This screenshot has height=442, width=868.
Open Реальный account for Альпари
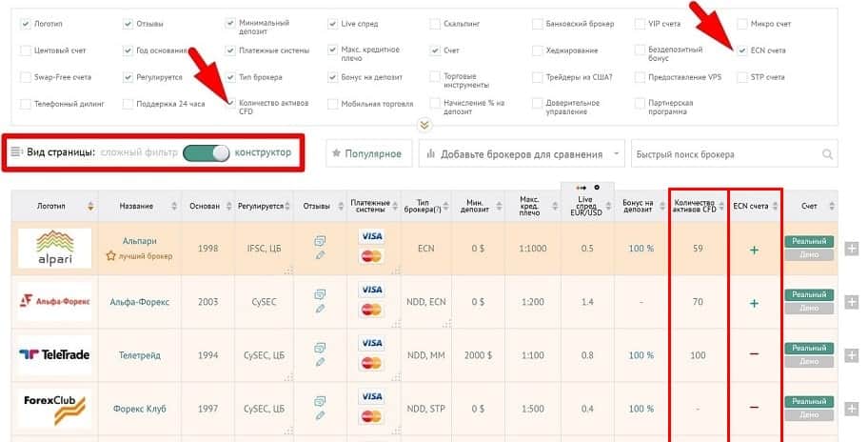coord(809,242)
